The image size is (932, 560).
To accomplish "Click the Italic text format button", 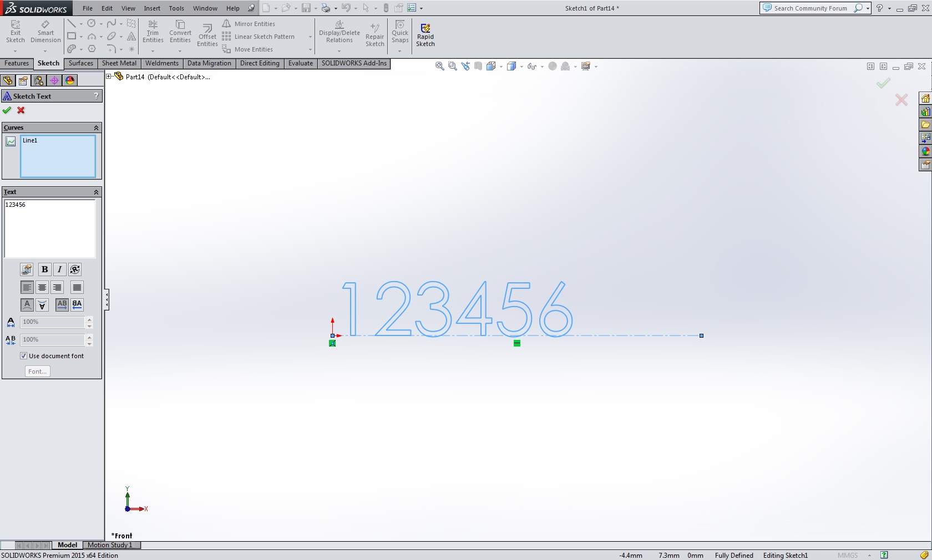I will pyautogui.click(x=59, y=269).
